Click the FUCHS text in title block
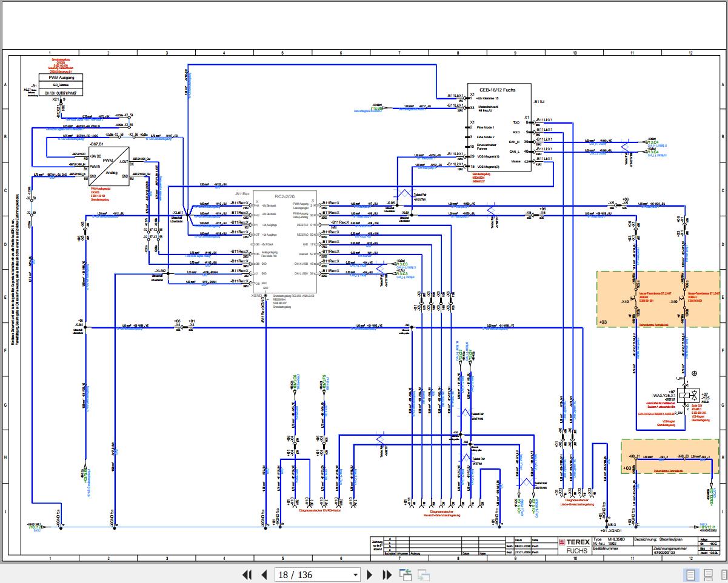728x583 pixels. (x=576, y=550)
